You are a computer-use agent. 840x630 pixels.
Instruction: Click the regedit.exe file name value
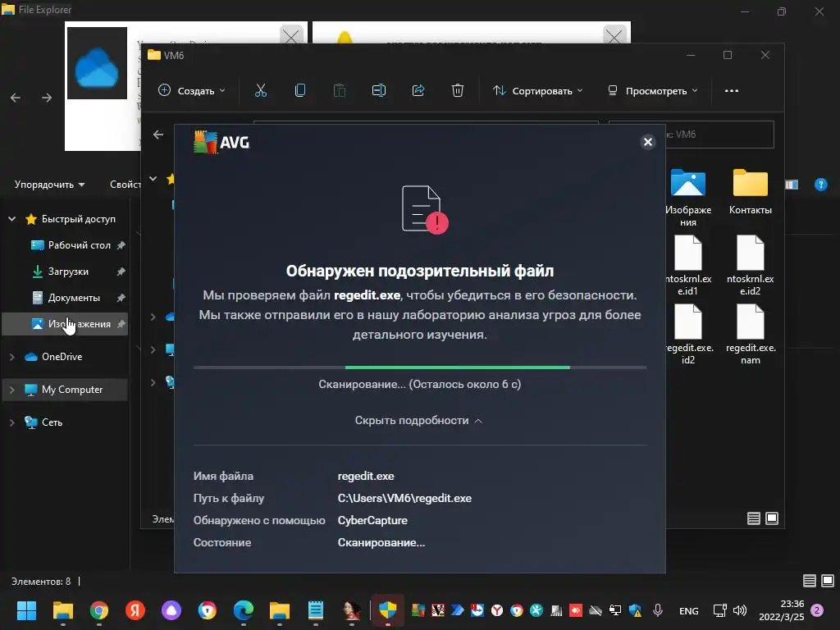(366, 476)
